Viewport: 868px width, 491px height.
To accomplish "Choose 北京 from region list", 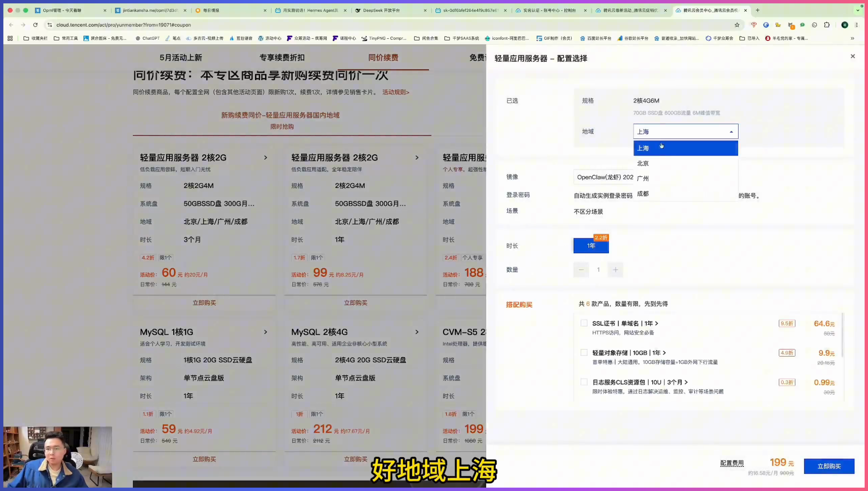I will pos(686,163).
